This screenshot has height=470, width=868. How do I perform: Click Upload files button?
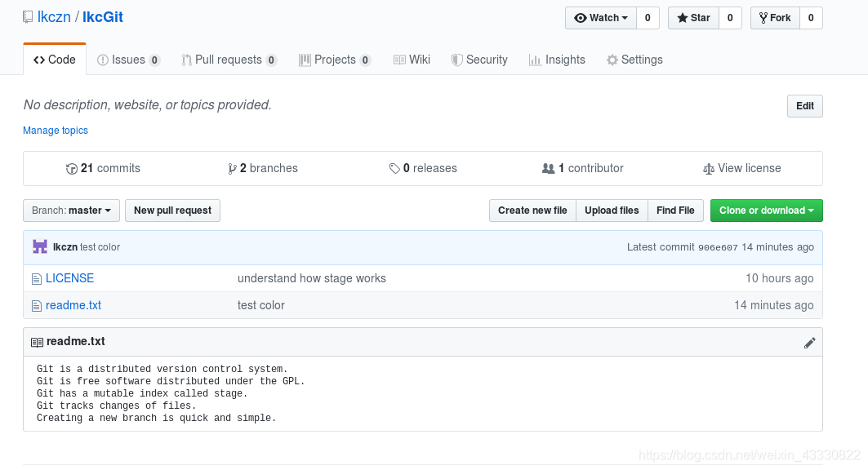click(612, 211)
